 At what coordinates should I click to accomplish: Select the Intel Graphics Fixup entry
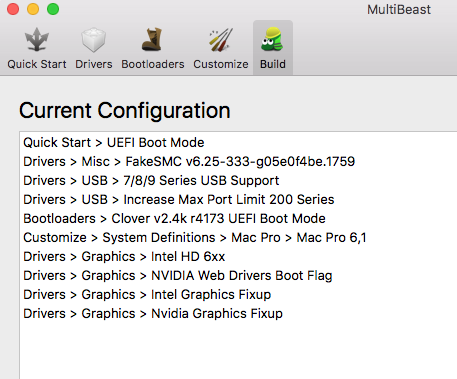pyautogui.click(x=147, y=295)
